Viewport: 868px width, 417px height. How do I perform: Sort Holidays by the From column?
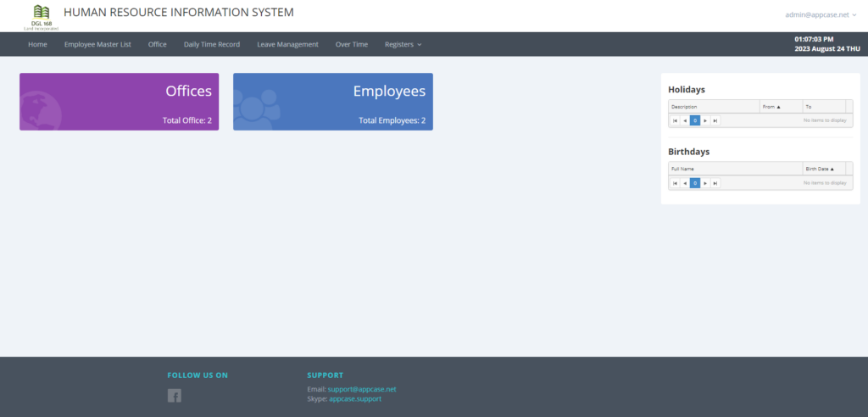click(781, 106)
